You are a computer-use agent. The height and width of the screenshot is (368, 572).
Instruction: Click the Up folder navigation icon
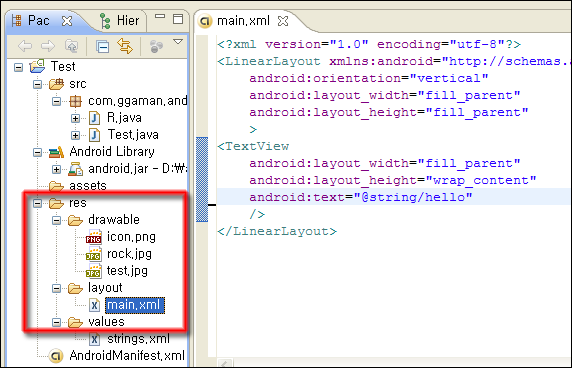71,46
